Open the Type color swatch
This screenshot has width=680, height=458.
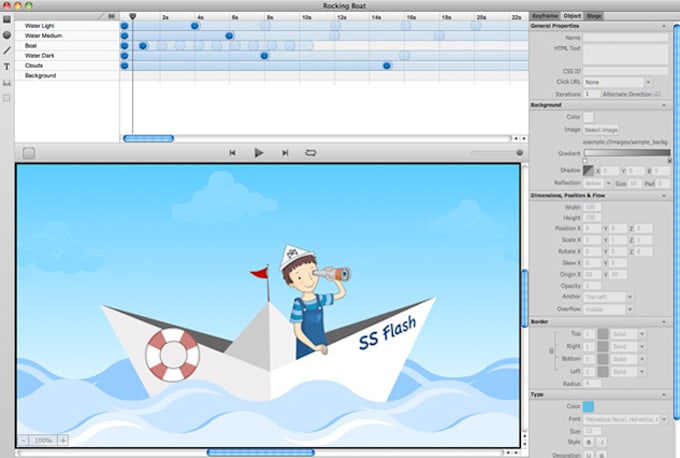pyautogui.click(x=588, y=406)
